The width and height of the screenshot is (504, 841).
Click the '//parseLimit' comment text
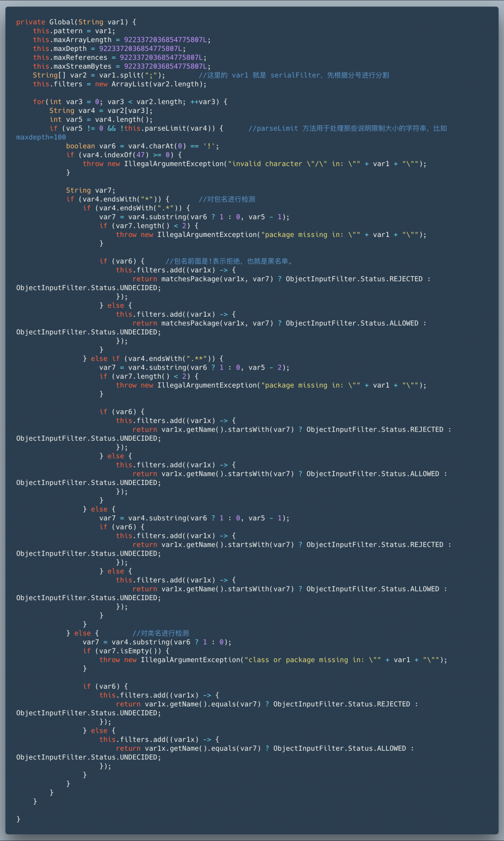coord(348,129)
